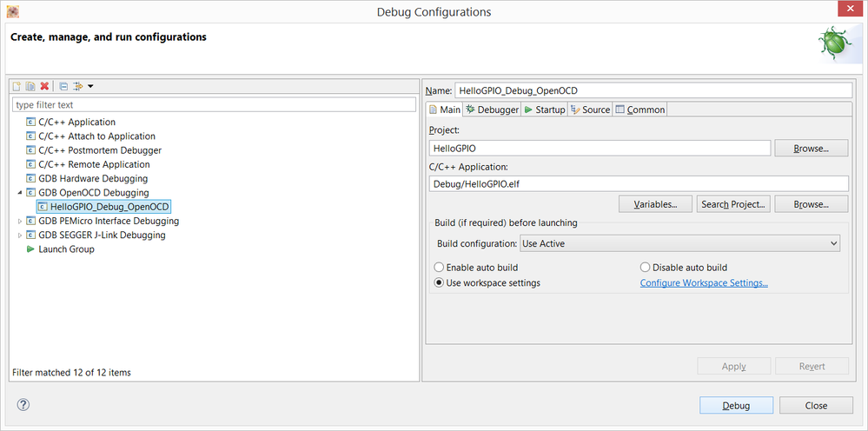The height and width of the screenshot is (431, 868).
Task: Collapse the GDB OpenOCD Debugging node
Action: [20, 193]
